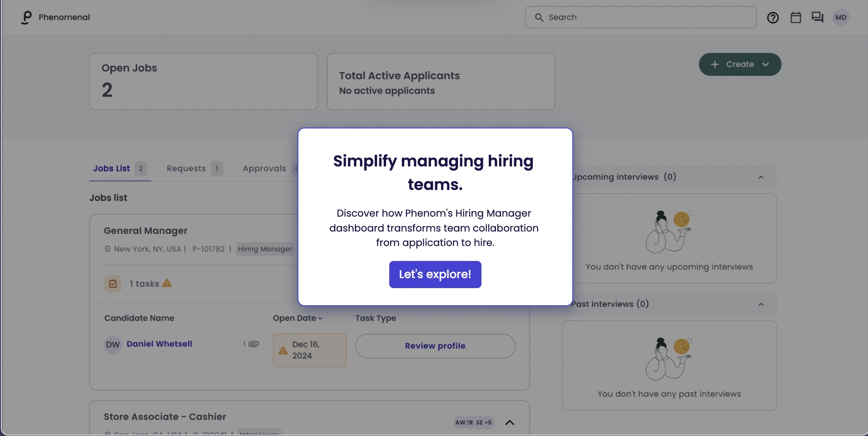868x436 pixels.
Task: Click "You don't have any upcoming interviews" text
Action: click(x=669, y=267)
